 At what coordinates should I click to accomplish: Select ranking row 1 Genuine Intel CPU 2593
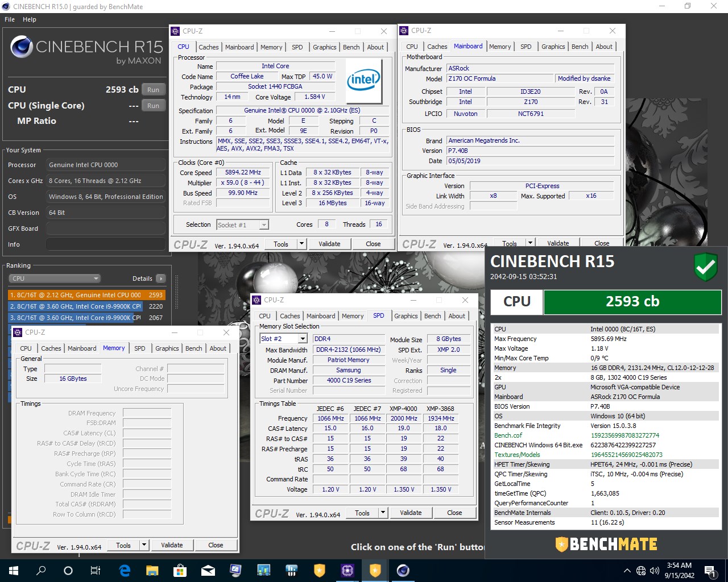tap(86, 295)
